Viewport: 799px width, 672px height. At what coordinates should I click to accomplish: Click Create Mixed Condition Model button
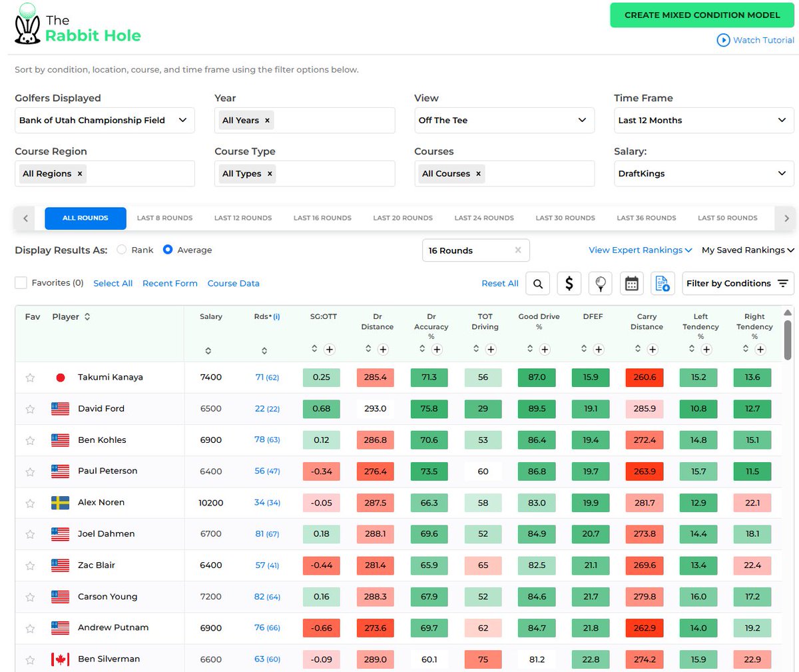[702, 15]
